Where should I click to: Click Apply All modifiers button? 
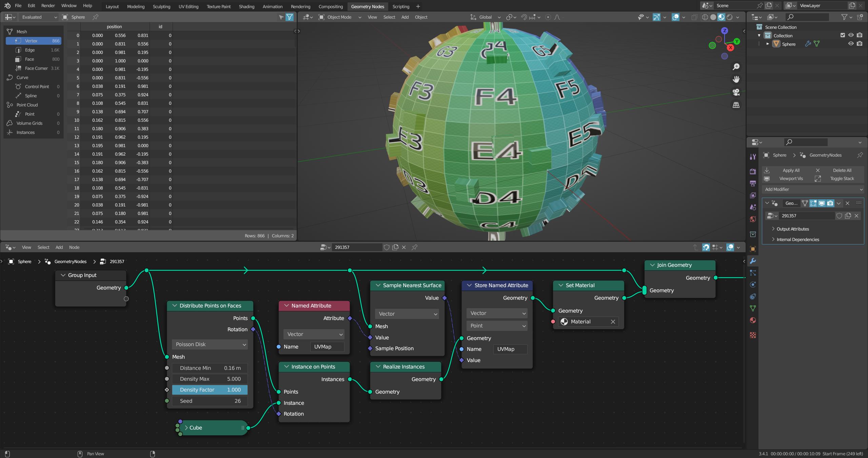pyautogui.click(x=787, y=170)
